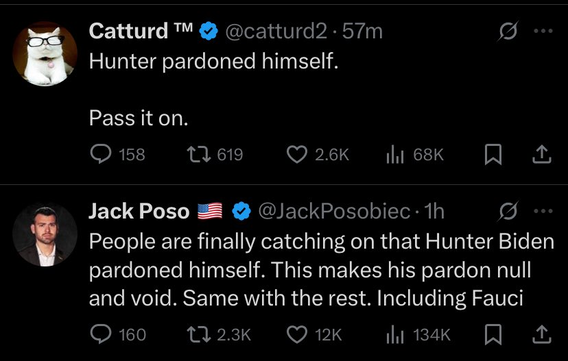Viewport: 568px width, 361px height.
Task: Open Grok icon on Catturd's tweet
Action: point(508,31)
